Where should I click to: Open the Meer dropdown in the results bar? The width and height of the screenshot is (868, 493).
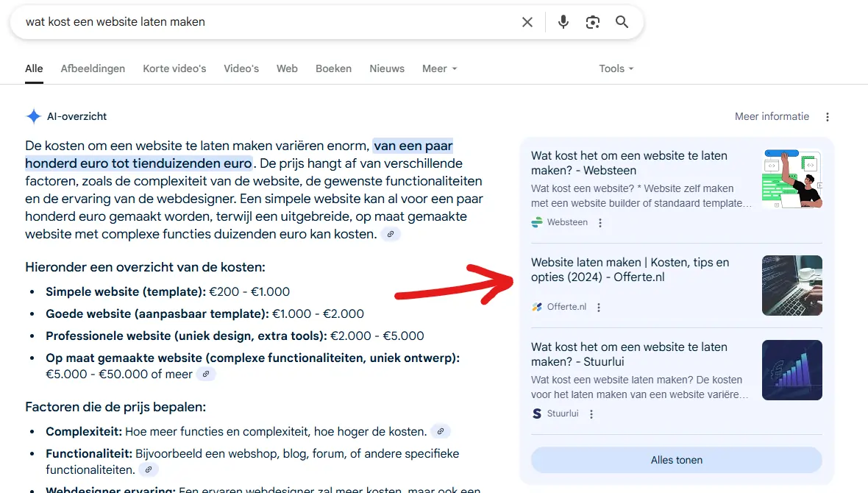[x=439, y=68]
